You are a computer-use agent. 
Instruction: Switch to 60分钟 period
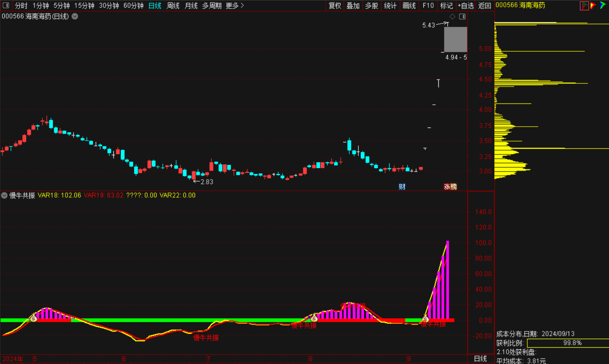pos(133,6)
